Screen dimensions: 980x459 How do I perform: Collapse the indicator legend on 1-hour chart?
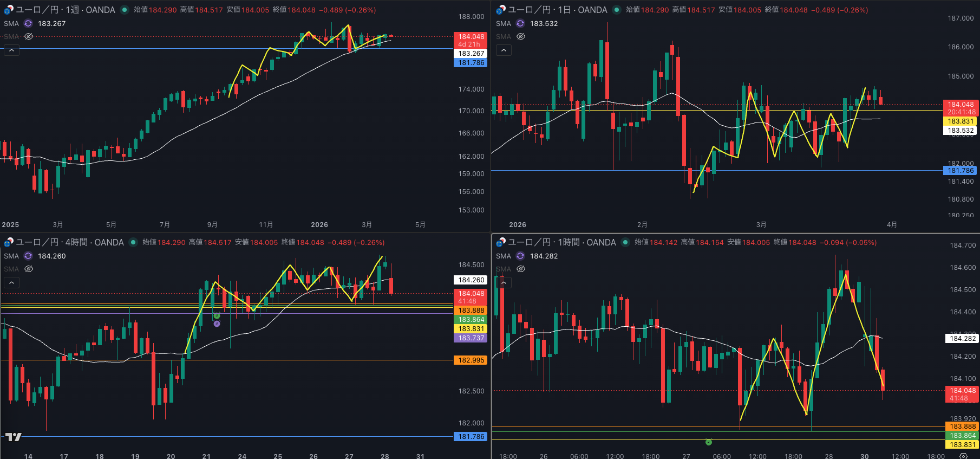[x=504, y=282]
